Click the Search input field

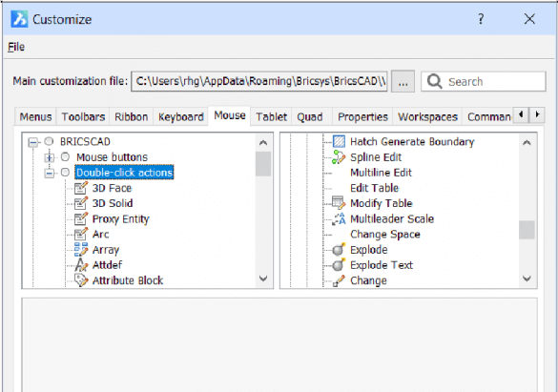[x=484, y=81]
